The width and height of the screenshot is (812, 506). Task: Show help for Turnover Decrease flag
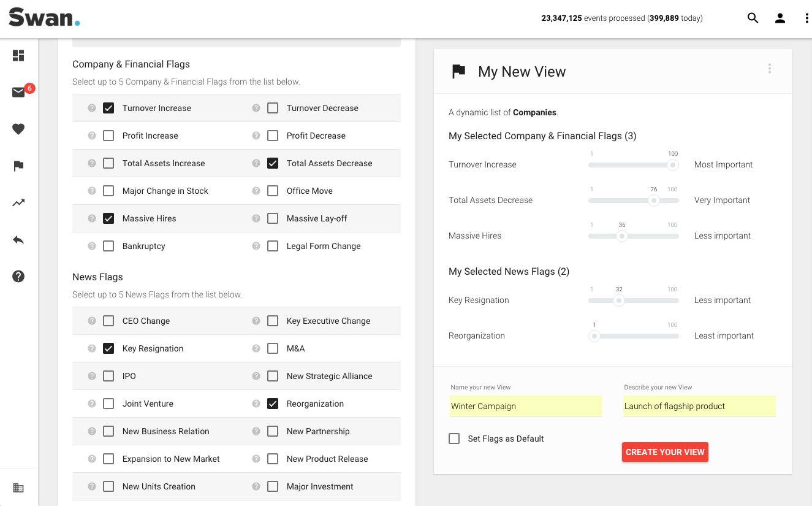click(256, 108)
